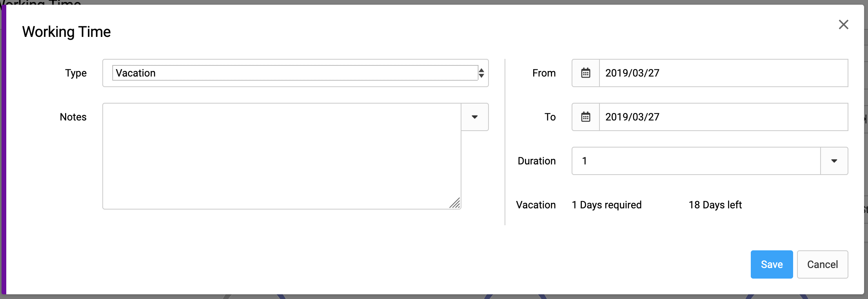Click the Working Time dialog heading
The width and height of the screenshot is (868, 299).
click(66, 32)
